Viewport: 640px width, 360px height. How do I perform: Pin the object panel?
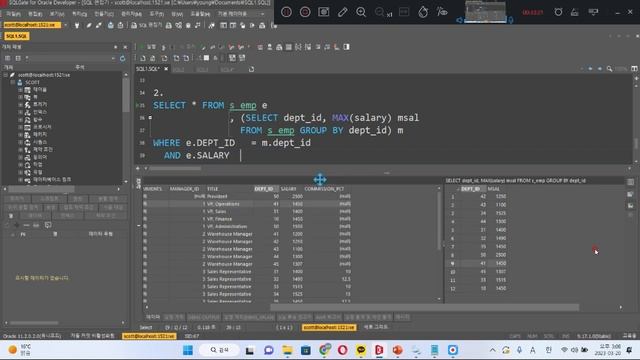(x=116, y=47)
